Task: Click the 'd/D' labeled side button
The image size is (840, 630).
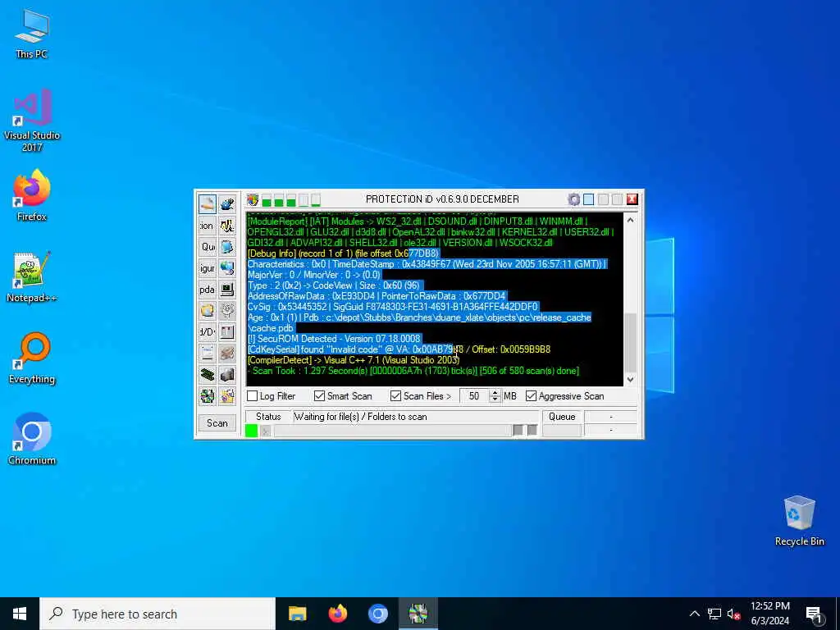Action: [x=208, y=332]
